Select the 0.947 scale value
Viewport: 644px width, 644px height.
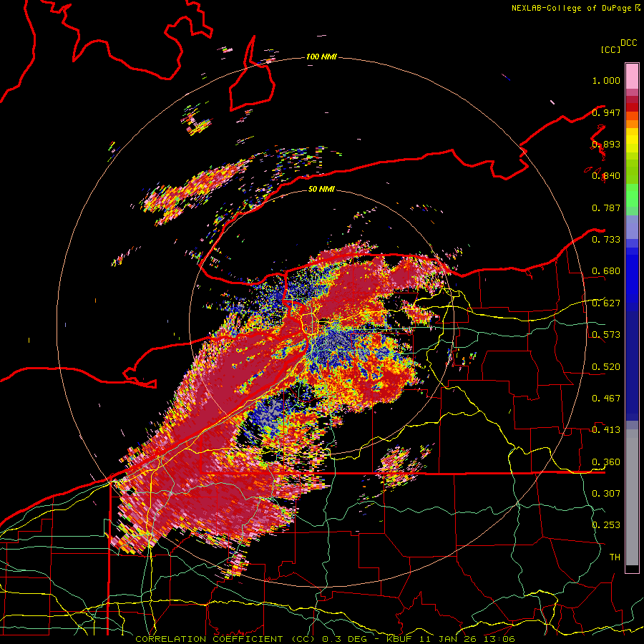(x=606, y=112)
